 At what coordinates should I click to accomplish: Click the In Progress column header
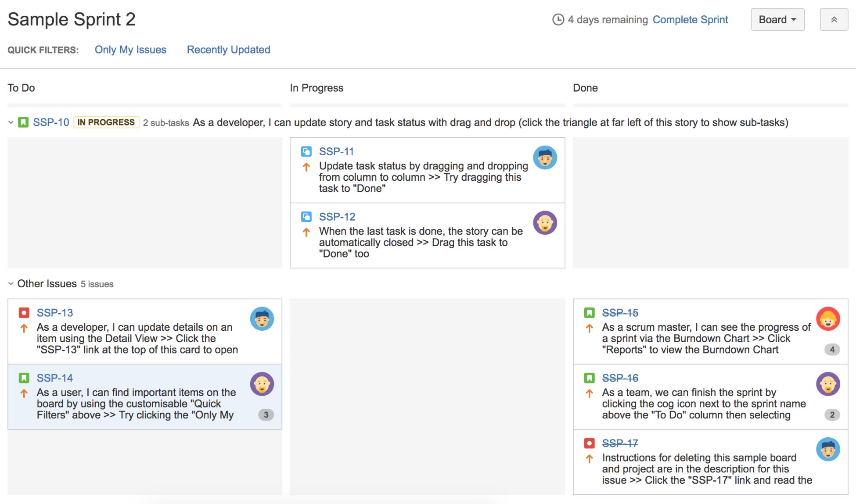click(x=317, y=88)
